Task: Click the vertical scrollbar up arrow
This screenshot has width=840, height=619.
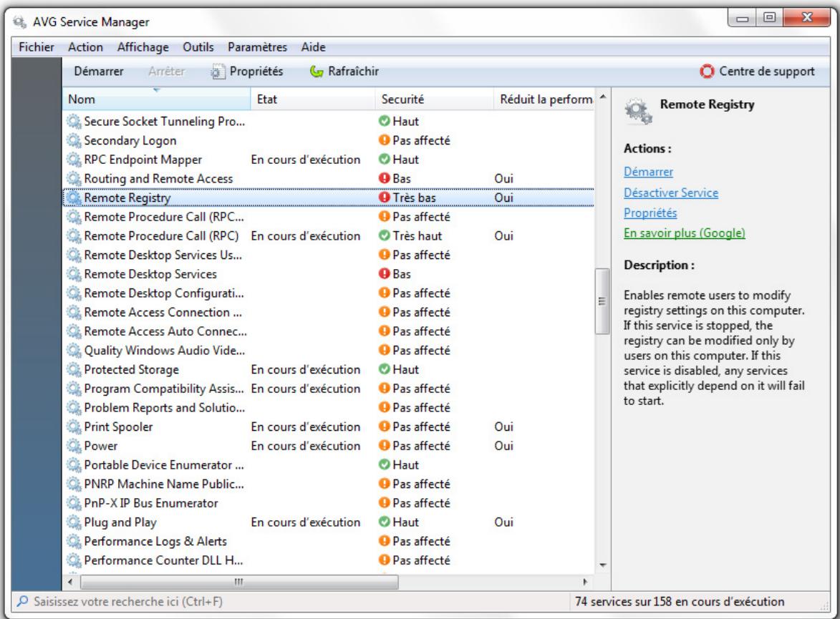Action: click(x=603, y=97)
